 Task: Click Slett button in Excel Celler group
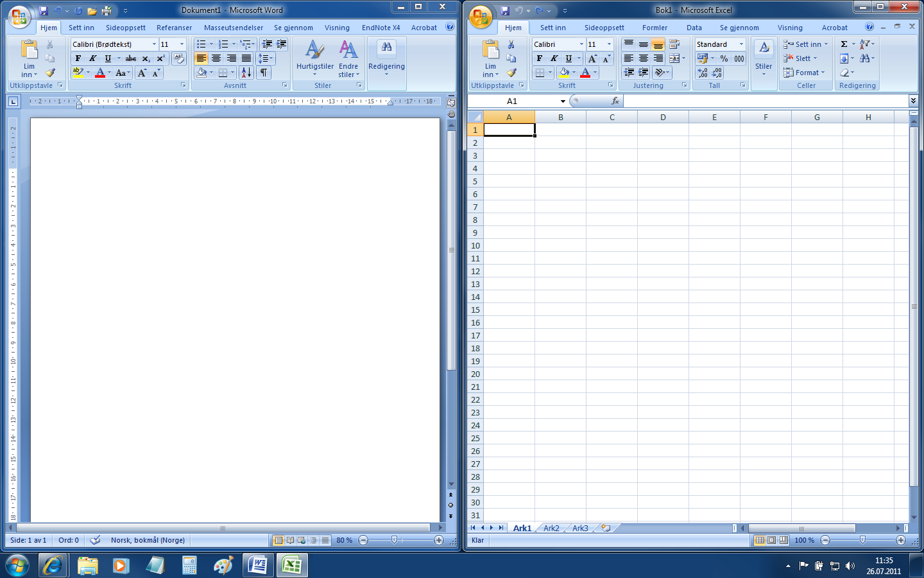[x=800, y=58]
